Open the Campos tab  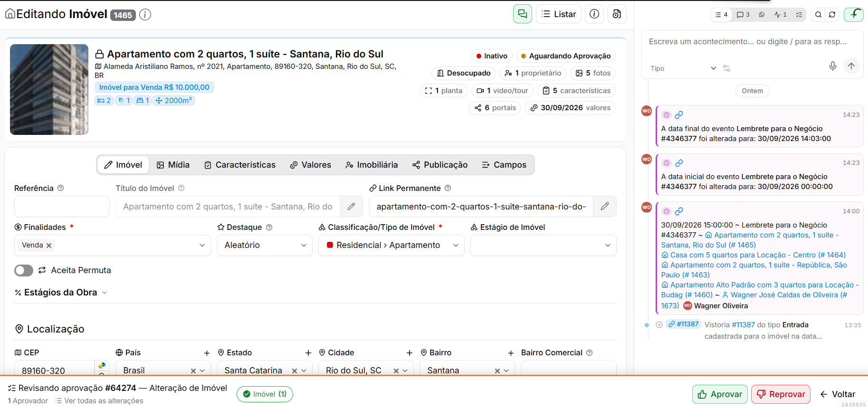[x=504, y=165]
